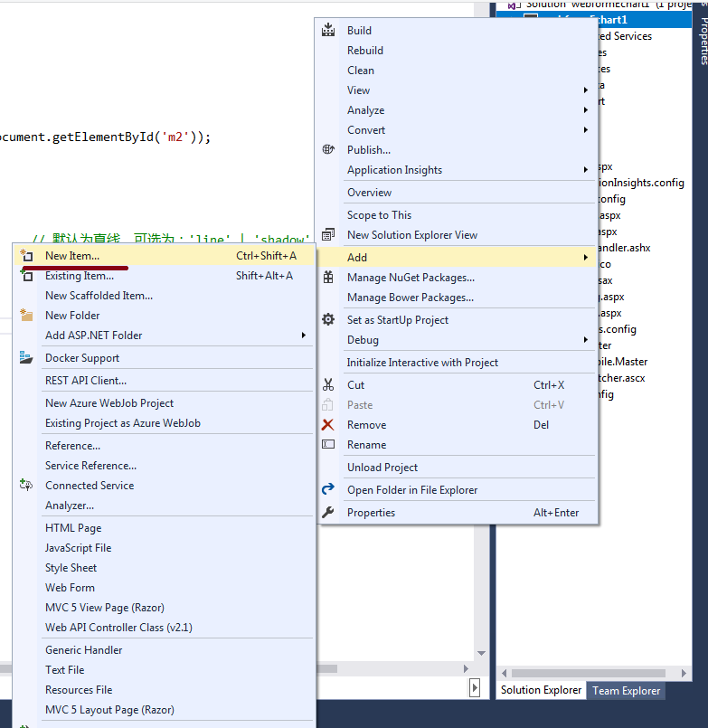Click the New Solution Explorer View icon
The image size is (708, 728).
click(329, 233)
